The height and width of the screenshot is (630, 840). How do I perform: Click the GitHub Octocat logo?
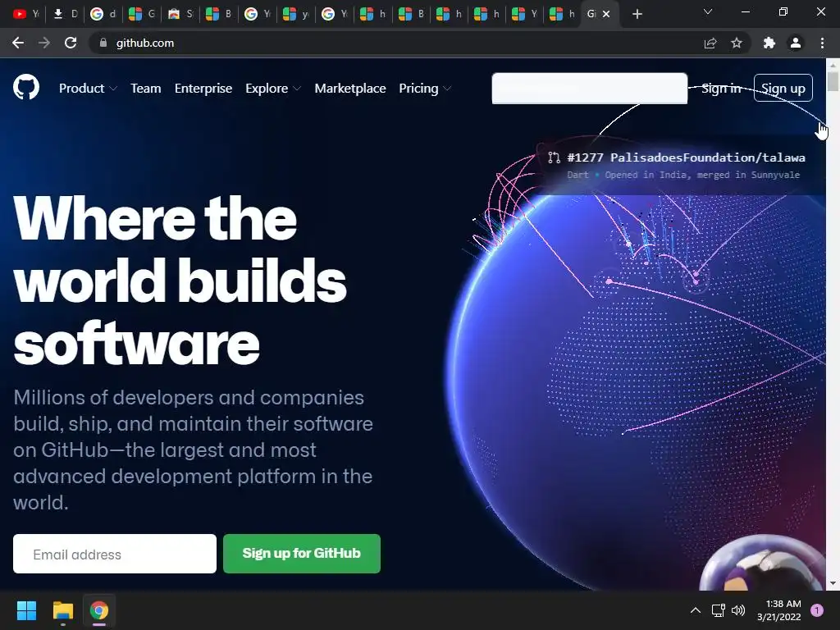pyautogui.click(x=26, y=87)
